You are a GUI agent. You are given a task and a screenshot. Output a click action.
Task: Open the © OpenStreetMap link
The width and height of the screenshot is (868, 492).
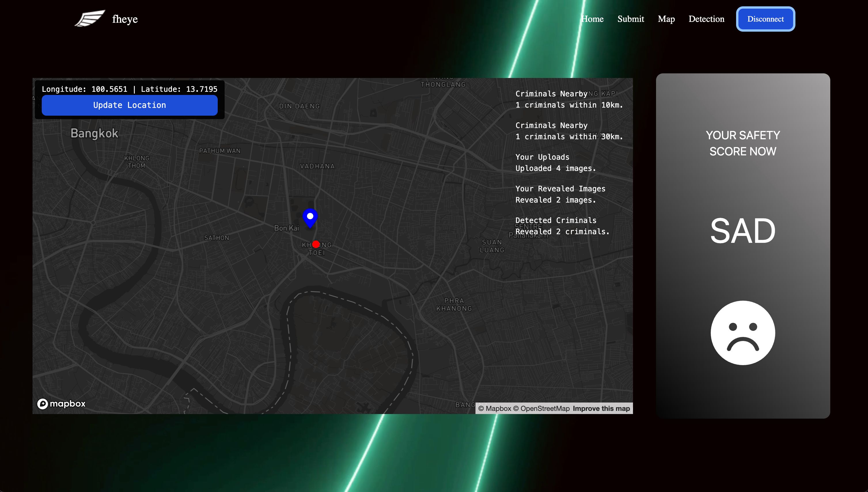(x=541, y=408)
